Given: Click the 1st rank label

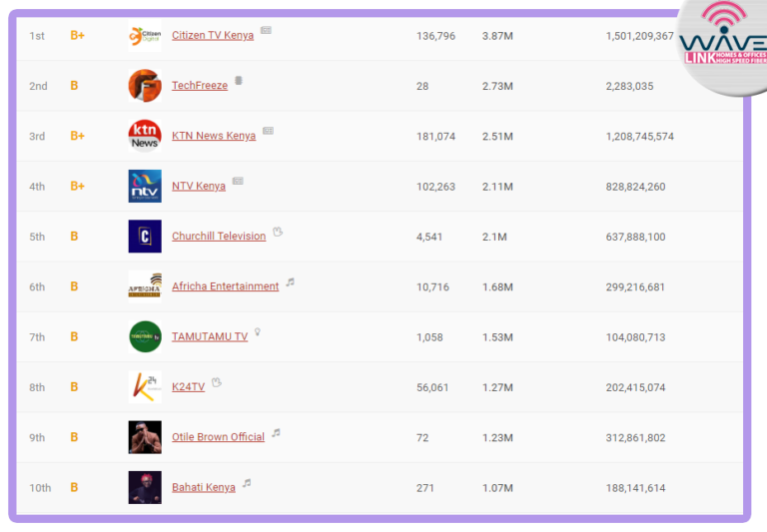Looking at the screenshot, I should coord(37,36).
